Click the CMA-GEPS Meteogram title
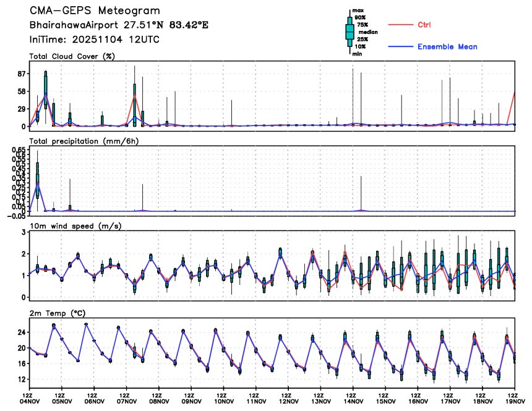532x411 pixels. [95, 11]
